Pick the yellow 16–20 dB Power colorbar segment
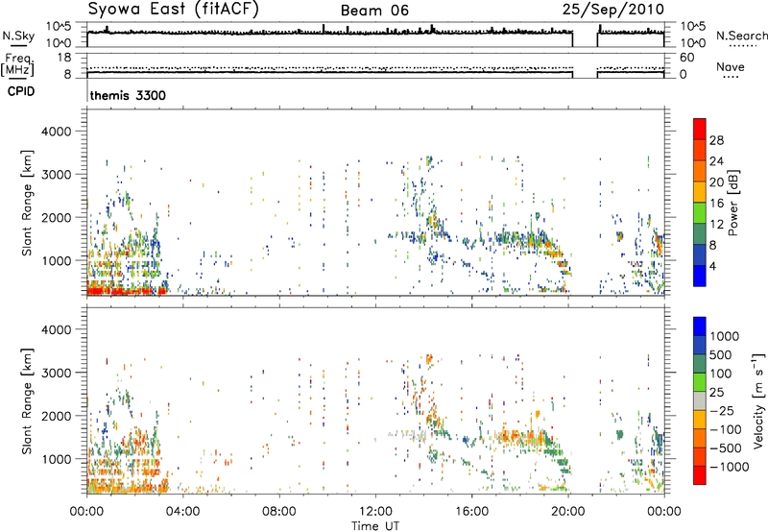 [x=700, y=192]
